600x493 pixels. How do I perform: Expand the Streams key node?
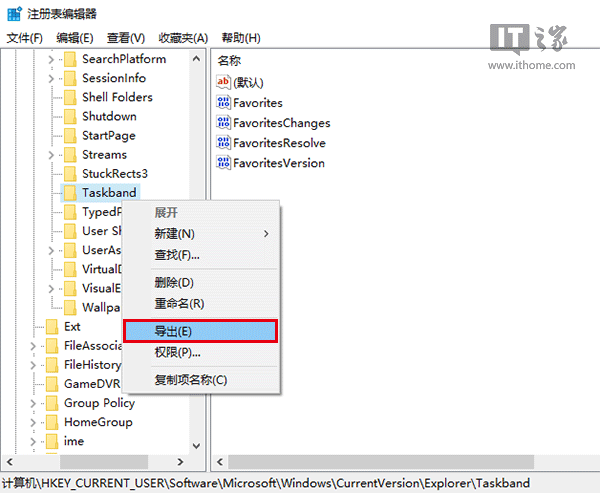[x=51, y=155]
